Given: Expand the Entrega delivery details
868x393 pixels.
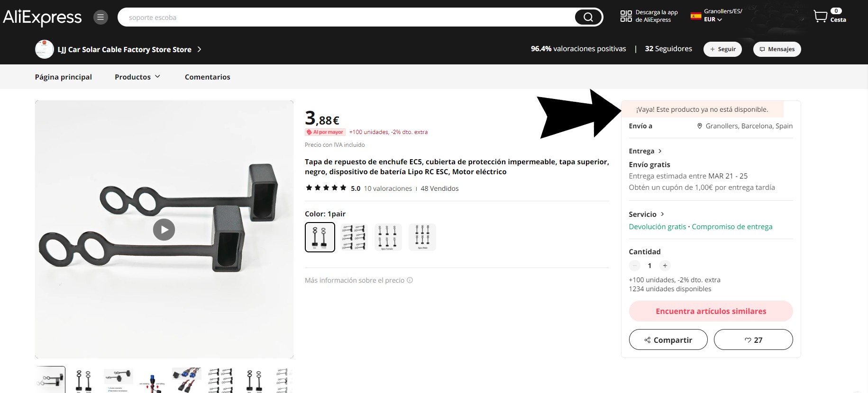Looking at the screenshot, I should tap(645, 151).
